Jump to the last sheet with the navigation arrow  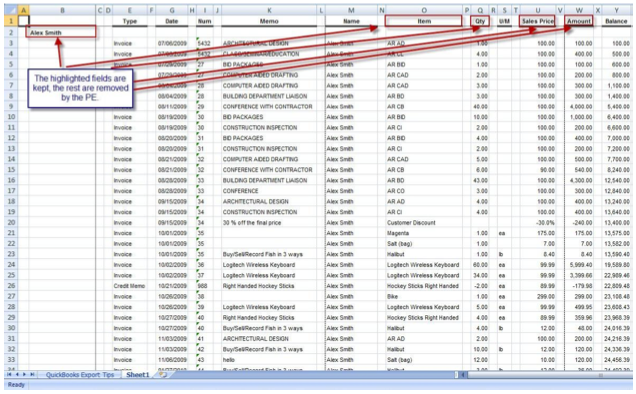click(32, 374)
